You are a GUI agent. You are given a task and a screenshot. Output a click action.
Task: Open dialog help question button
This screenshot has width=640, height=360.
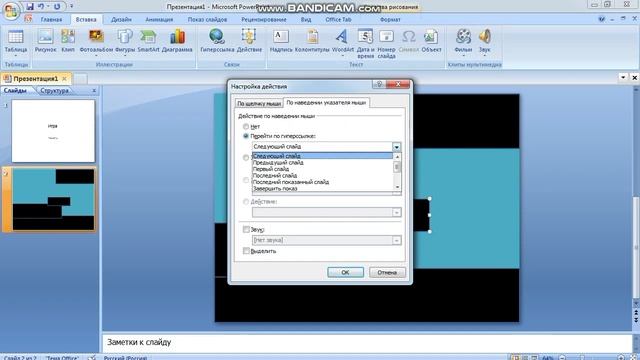coord(379,84)
